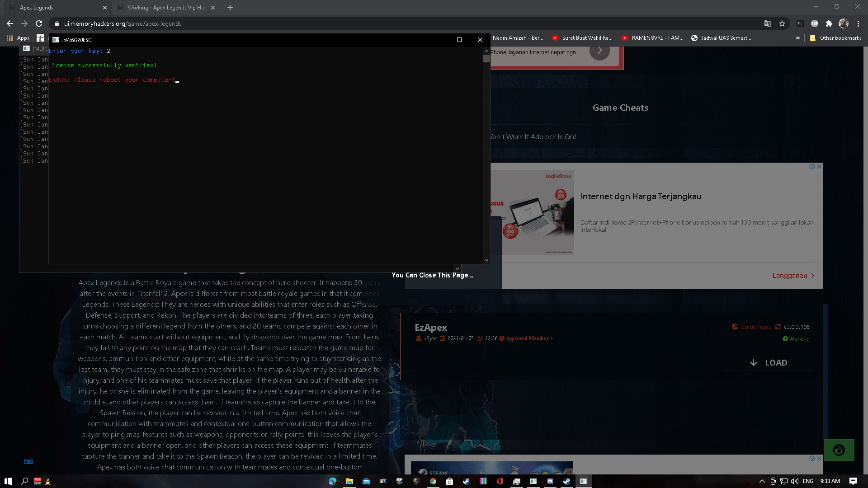Open a new browser tab with plus
Screen dimensions: 868x488
click(230, 8)
